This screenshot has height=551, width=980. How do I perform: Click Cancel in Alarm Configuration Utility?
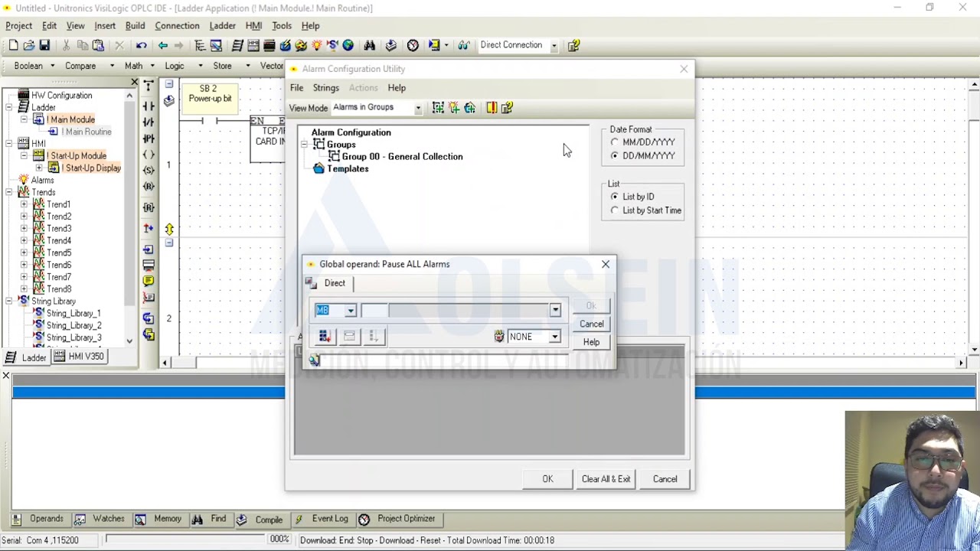click(x=665, y=479)
